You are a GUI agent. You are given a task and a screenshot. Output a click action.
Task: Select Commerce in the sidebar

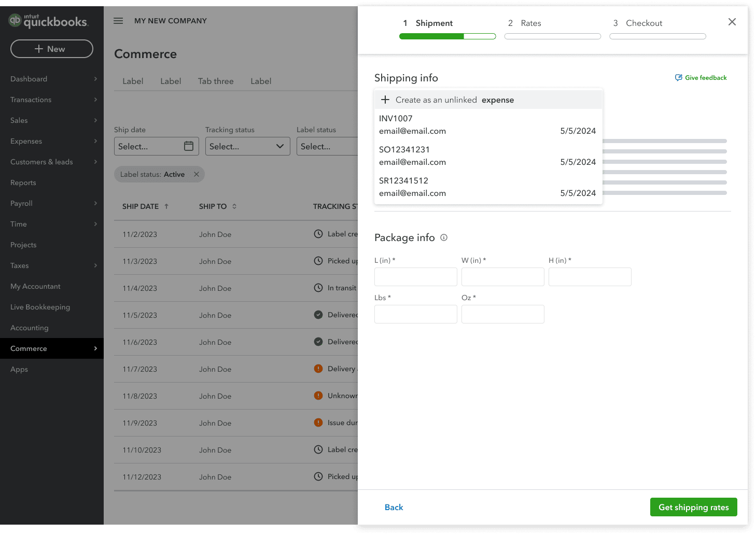coord(52,348)
